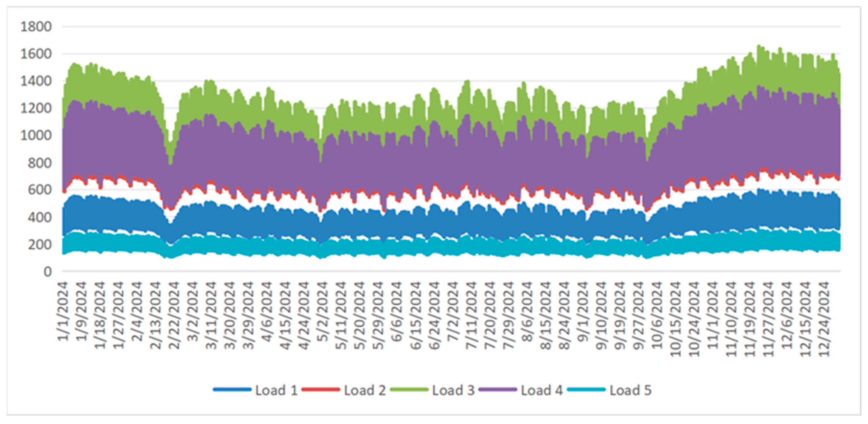Click the 600 y-axis label
The image size is (868, 424).
[40, 190]
